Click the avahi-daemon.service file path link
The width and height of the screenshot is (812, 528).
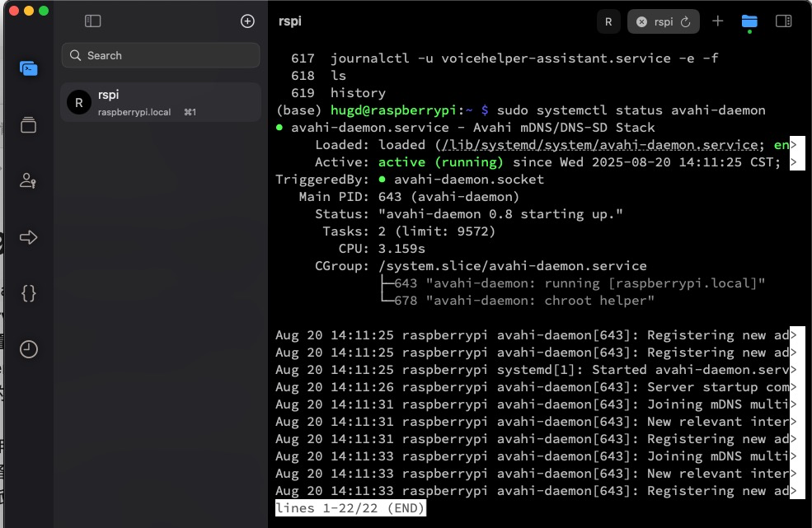point(599,145)
